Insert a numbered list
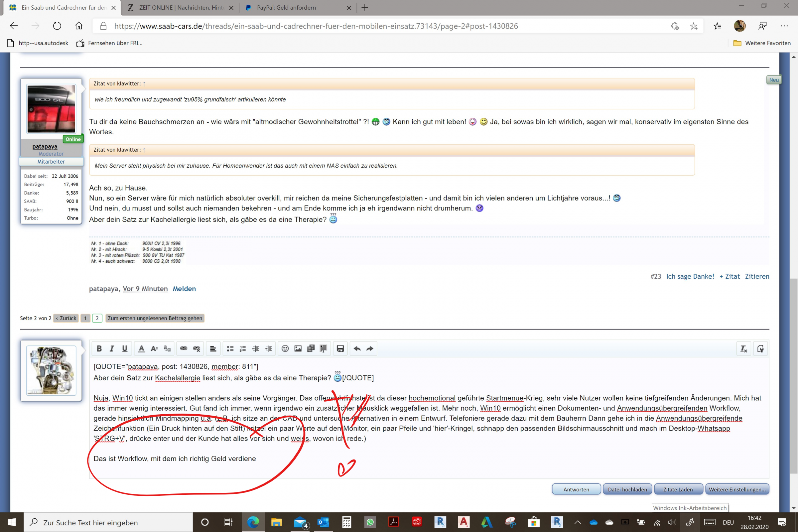The width and height of the screenshot is (798, 532). tap(243, 348)
